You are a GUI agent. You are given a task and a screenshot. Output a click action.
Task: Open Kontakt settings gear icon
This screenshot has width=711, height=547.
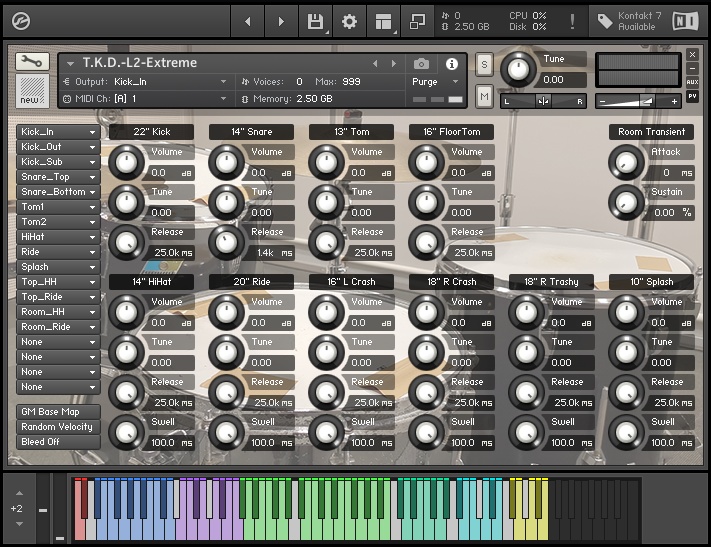349,21
